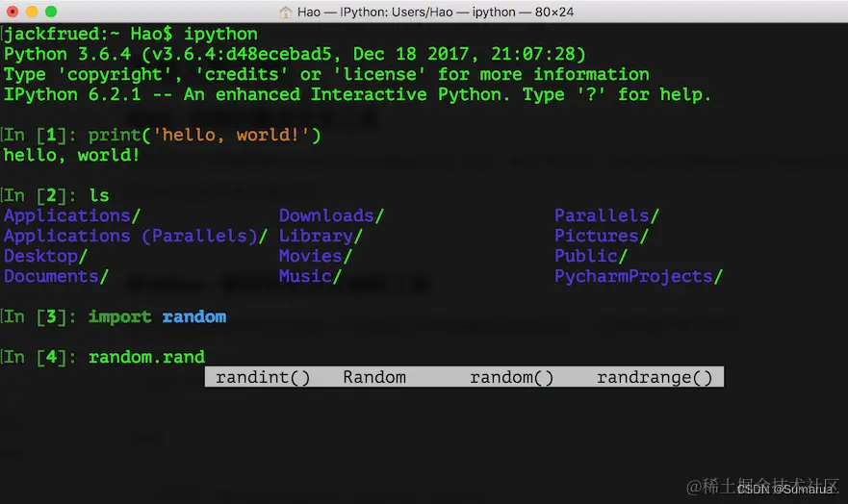Click the 'Movies/' directory entry
The image size is (848, 504).
click(316, 256)
